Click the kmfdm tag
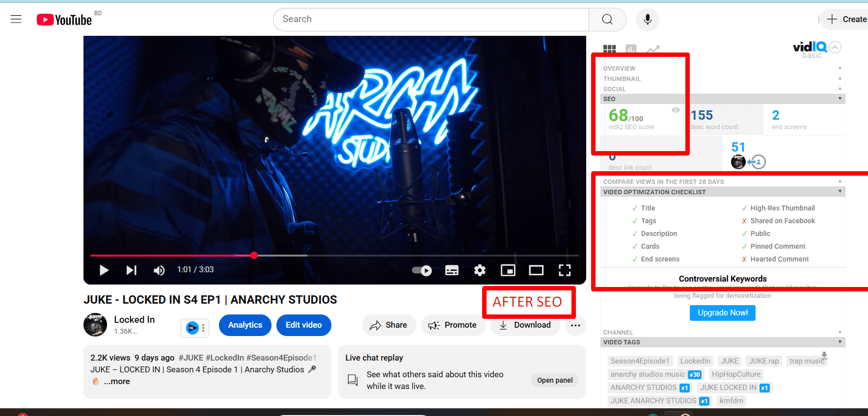 tap(732, 401)
